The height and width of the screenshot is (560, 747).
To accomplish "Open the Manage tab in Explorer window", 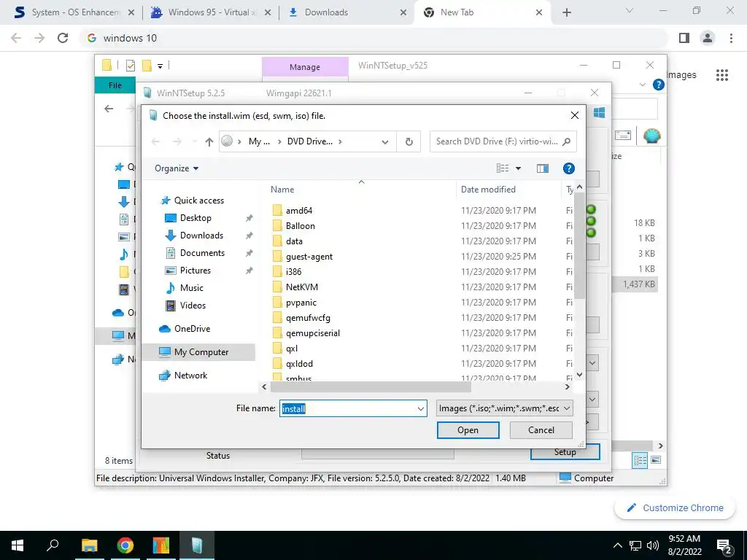I will tap(305, 67).
